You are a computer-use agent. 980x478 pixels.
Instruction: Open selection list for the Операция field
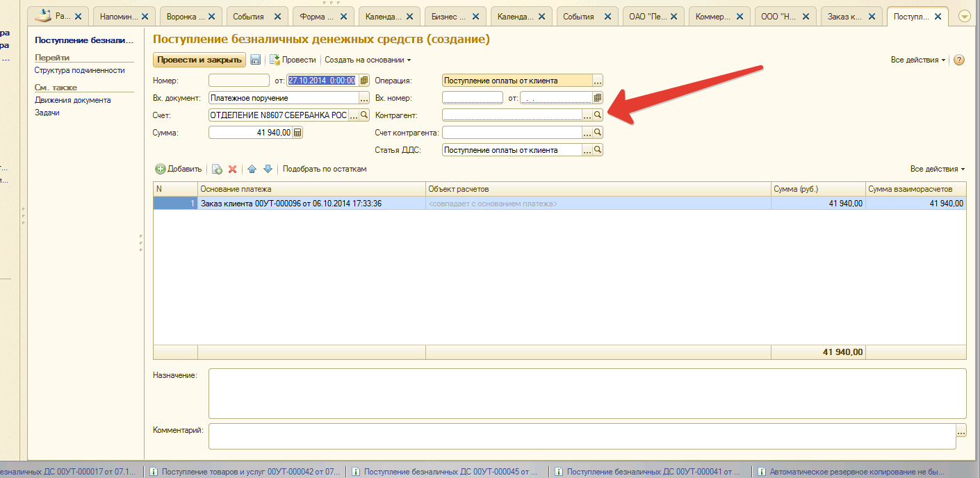point(597,81)
